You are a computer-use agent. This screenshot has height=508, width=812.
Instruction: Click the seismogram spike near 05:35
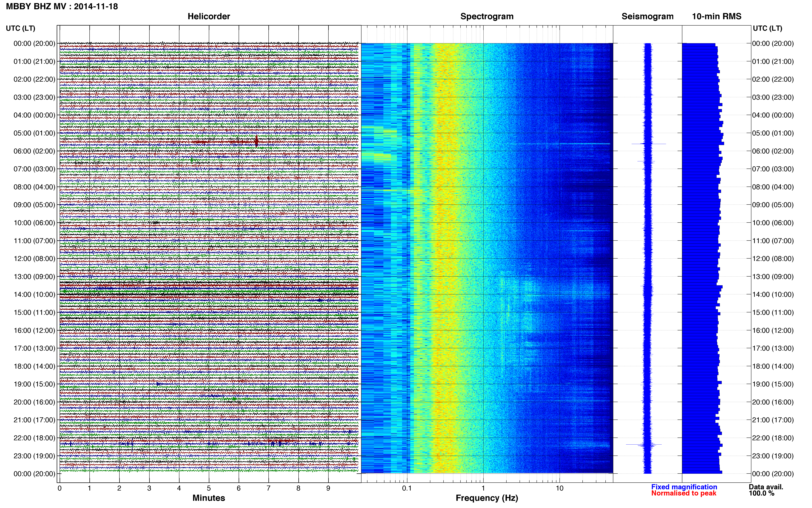[x=649, y=144]
